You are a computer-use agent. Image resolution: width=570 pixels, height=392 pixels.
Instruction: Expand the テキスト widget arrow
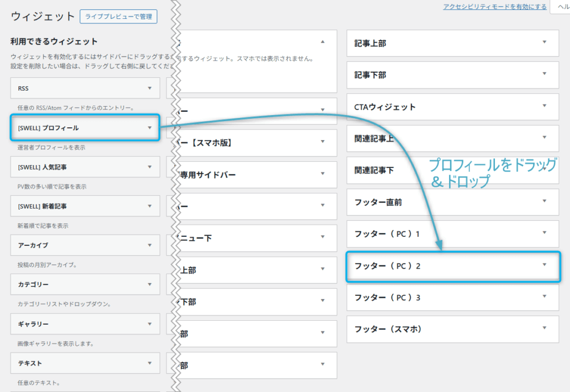[150, 363]
